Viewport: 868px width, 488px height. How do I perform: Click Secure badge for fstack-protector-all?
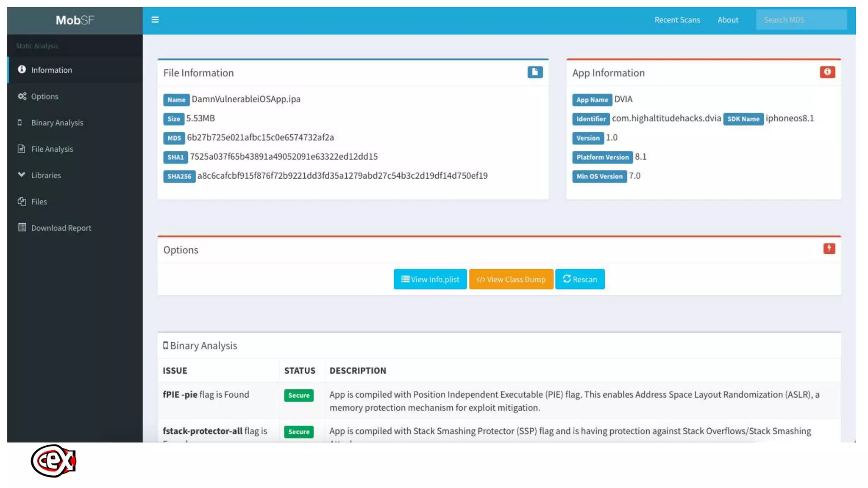(298, 432)
